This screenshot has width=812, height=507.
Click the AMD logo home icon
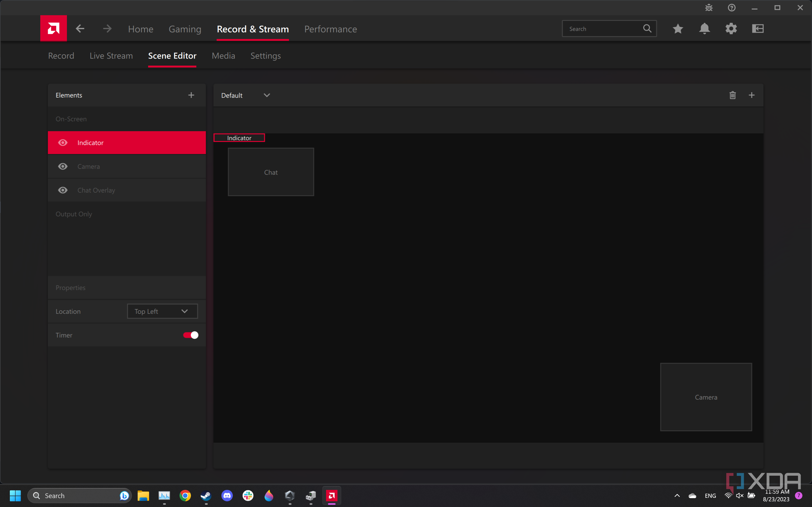point(53,28)
